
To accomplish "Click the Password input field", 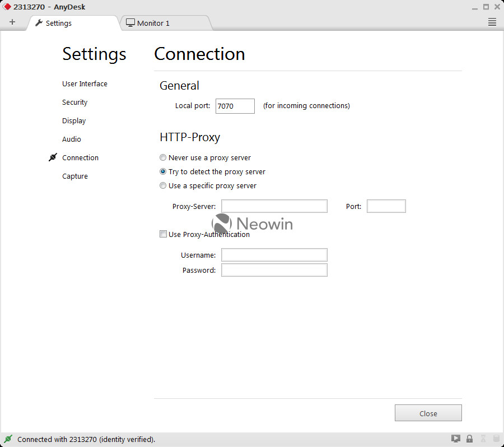I will coord(274,270).
